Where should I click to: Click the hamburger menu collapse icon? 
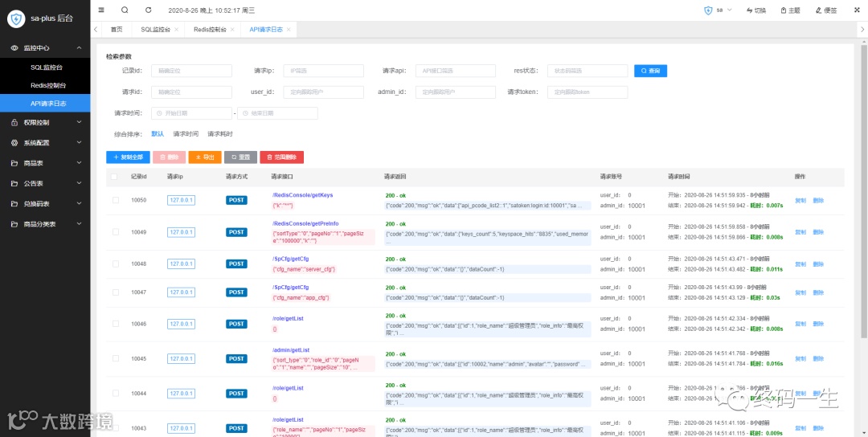pyautogui.click(x=100, y=10)
